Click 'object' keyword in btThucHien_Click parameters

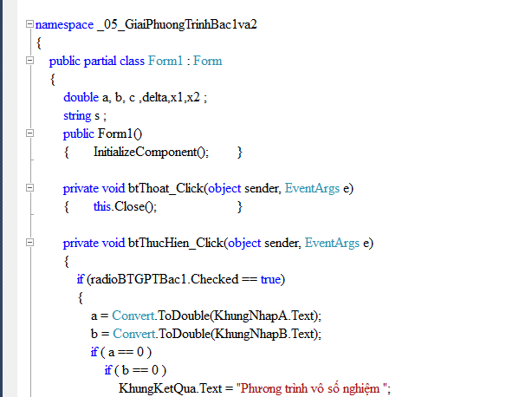244,244
